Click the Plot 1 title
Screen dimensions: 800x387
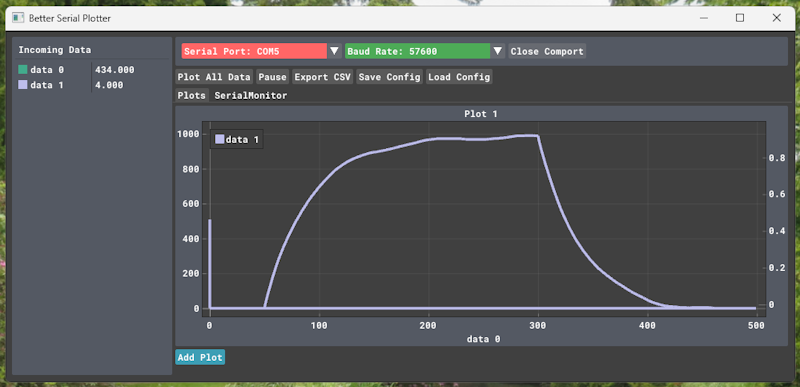(x=481, y=114)
